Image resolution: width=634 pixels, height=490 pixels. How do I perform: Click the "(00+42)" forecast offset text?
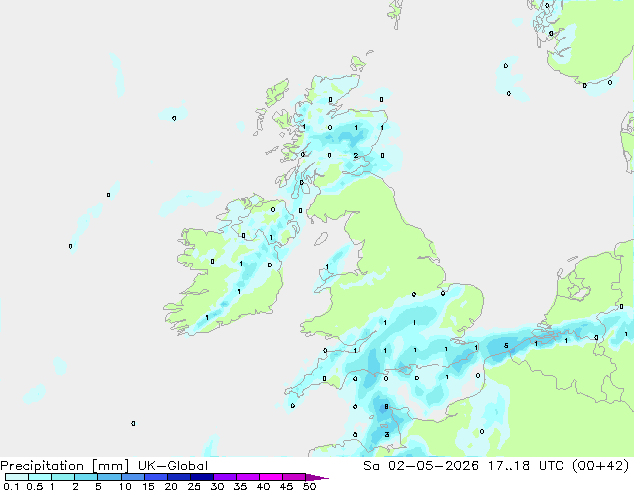click(600, 466)
